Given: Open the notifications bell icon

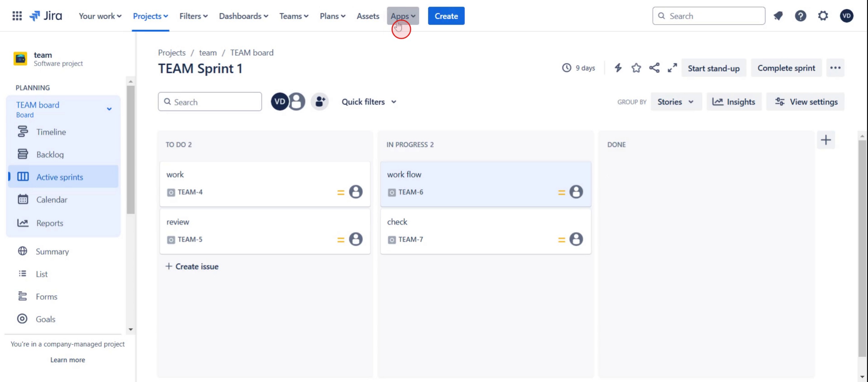Looking at the screenshot, I should (778, 16).
